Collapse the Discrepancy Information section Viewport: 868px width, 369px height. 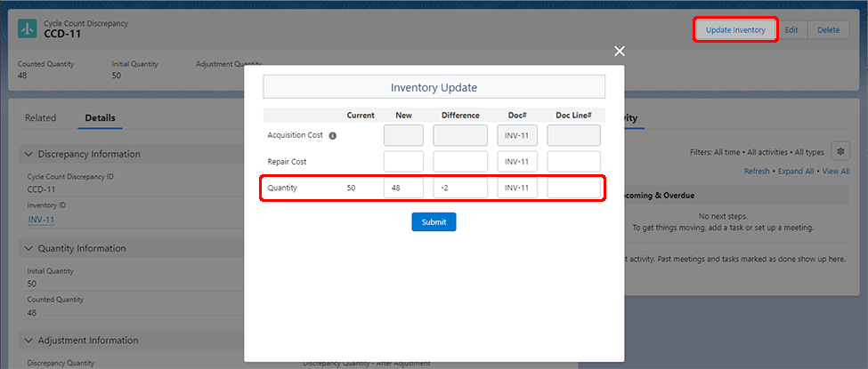tap(29, 154)
